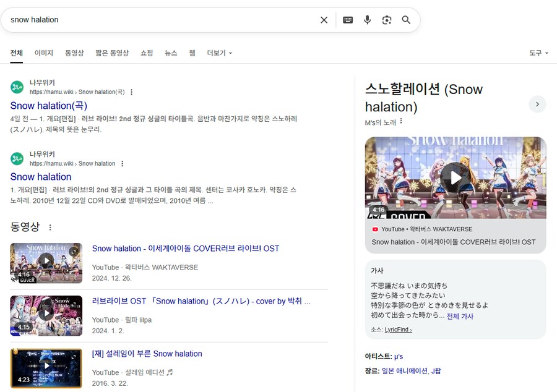557x392 pixels.
Task: Click the namu wiki favicon of second Snow halation result
Action: tap(17, 158)
